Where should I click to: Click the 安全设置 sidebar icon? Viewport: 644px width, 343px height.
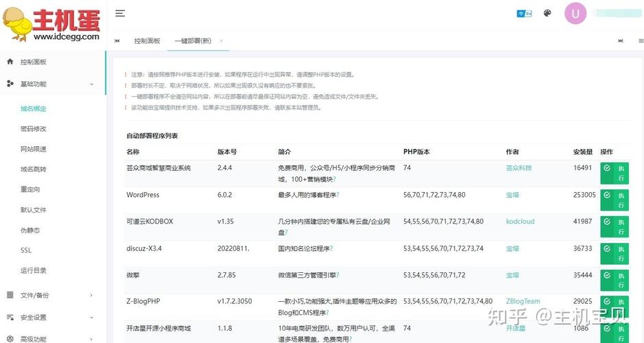pos(10,317)
